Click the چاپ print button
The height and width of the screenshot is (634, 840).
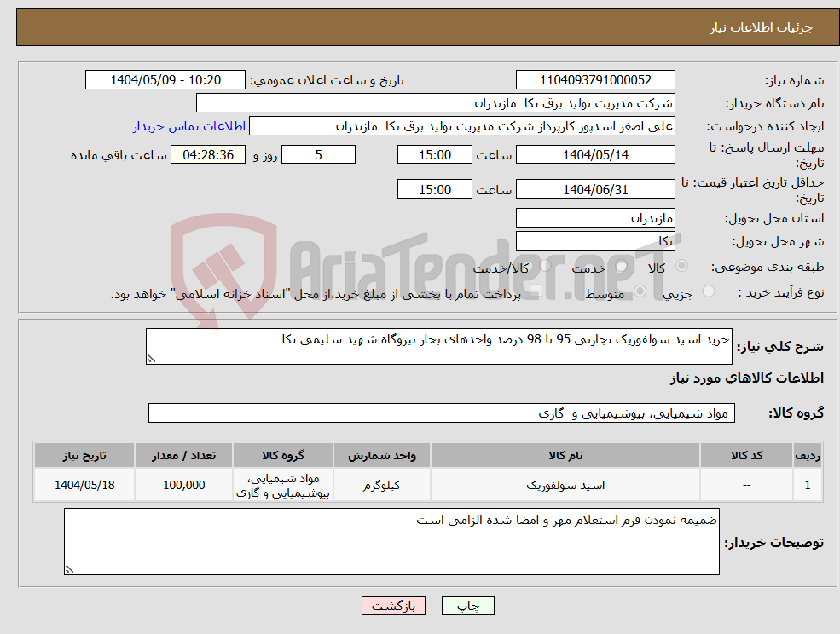tap(467, 606)
